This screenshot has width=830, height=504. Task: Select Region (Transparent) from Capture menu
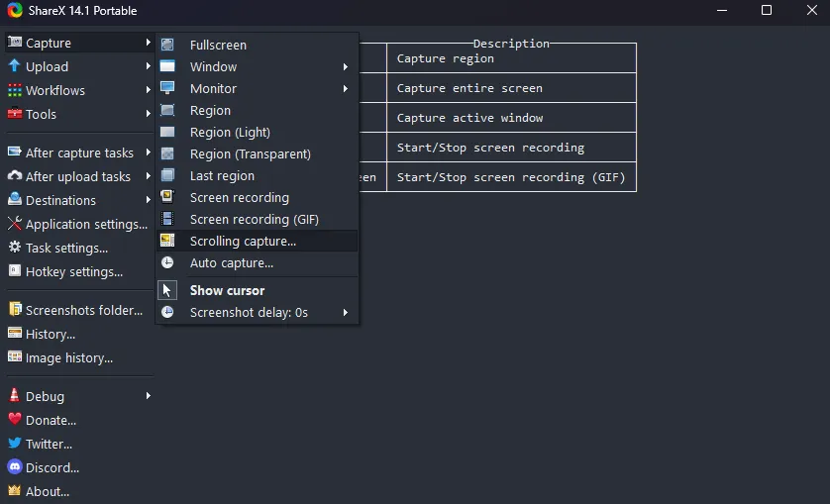[250, 153]
